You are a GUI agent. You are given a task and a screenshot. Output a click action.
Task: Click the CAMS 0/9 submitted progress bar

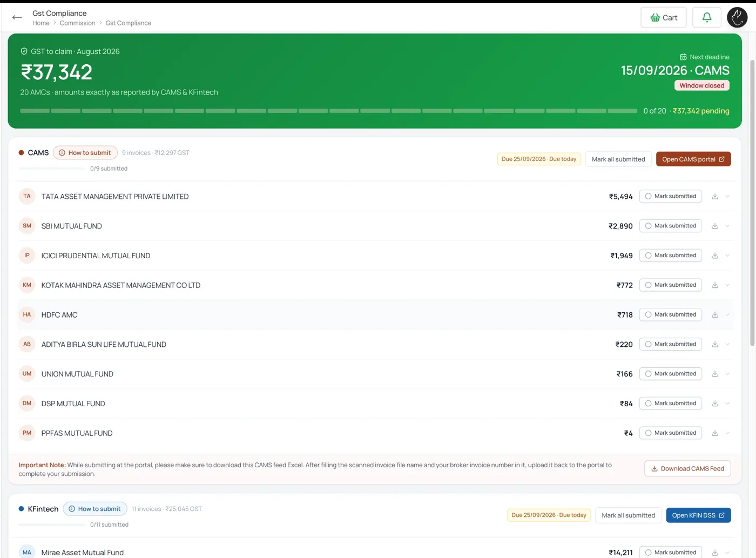pos(52,169)
